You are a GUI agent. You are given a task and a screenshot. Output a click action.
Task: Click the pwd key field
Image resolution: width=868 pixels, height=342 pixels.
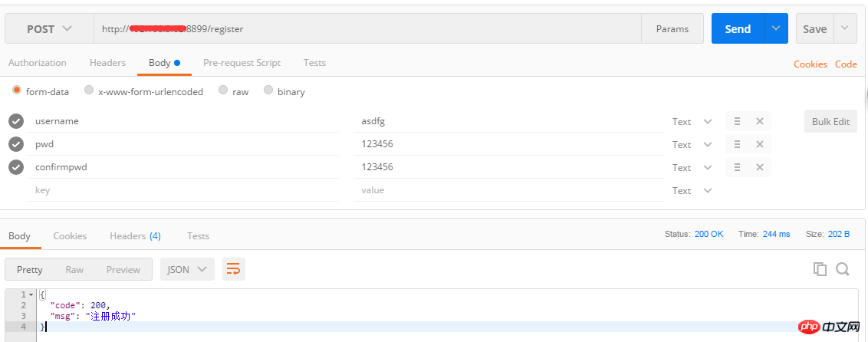click(x=183, y=144)
